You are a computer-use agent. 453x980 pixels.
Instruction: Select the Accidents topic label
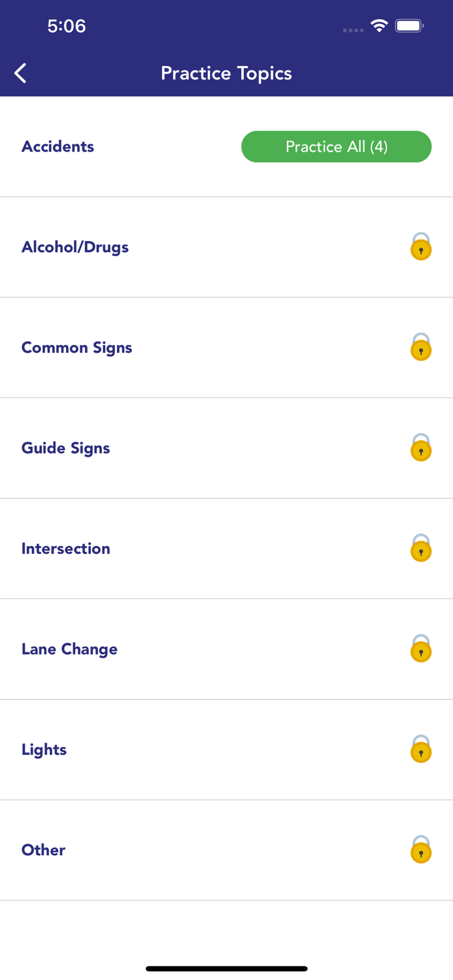[58, 146]
